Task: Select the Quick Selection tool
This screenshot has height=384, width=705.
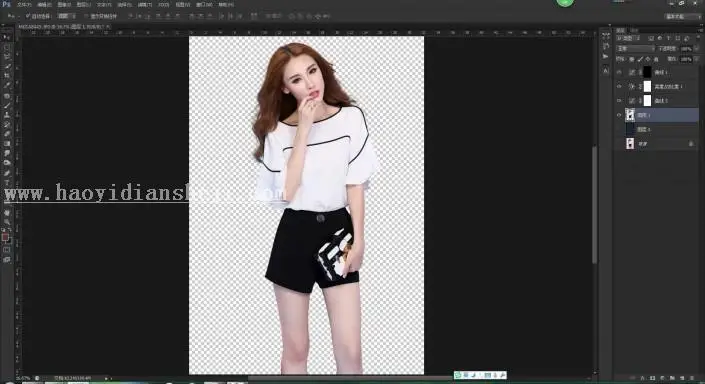Action: tap(7, 66)
